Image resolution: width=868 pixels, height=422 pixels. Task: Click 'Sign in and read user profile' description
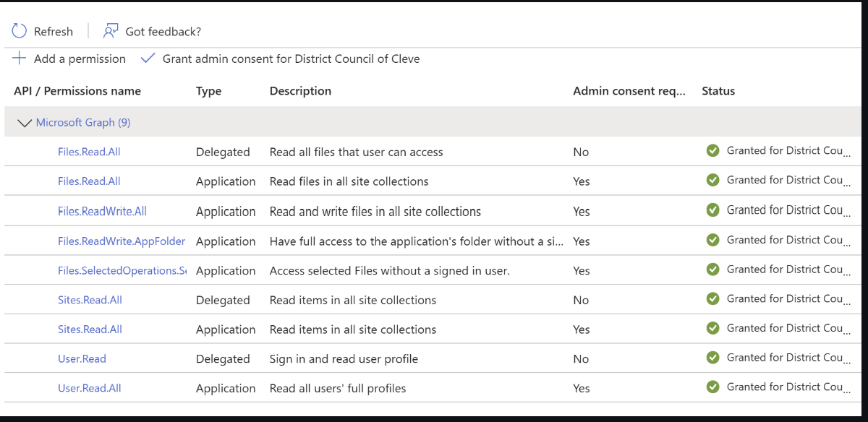(344, 359)
